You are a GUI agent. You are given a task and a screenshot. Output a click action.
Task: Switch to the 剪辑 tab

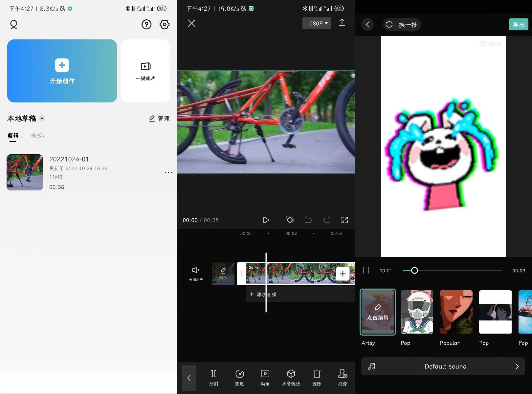pyautogui.click(x=14, y=136)
